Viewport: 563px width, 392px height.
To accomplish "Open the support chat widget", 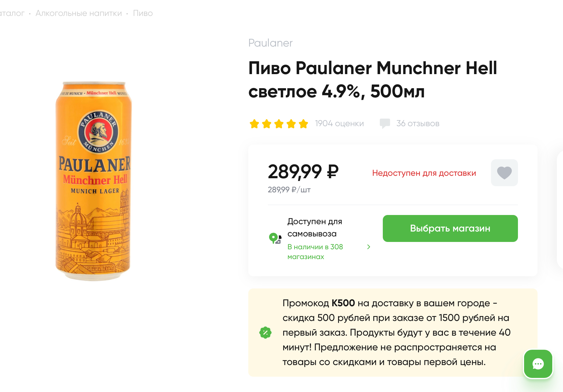I will [538, 364].
